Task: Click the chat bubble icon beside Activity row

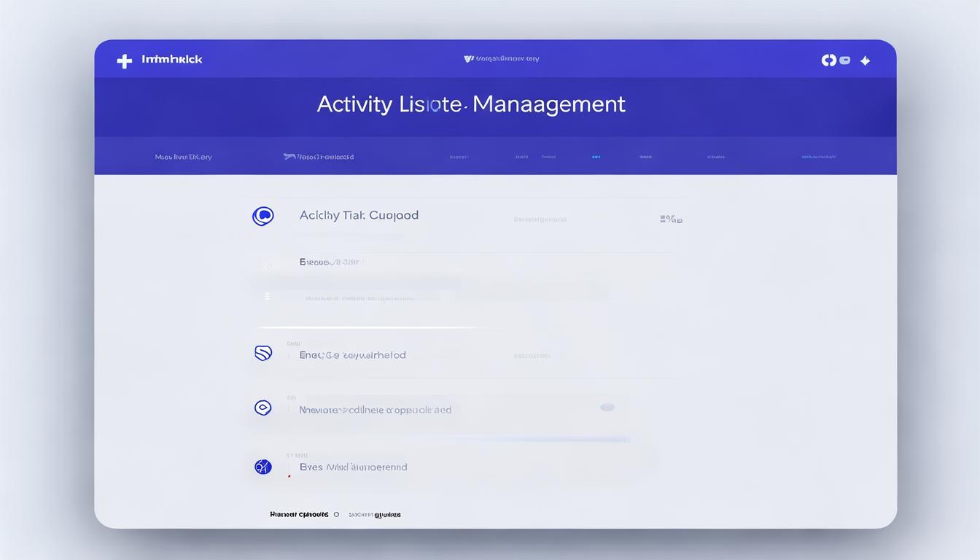Action: (x=262, y=216)
